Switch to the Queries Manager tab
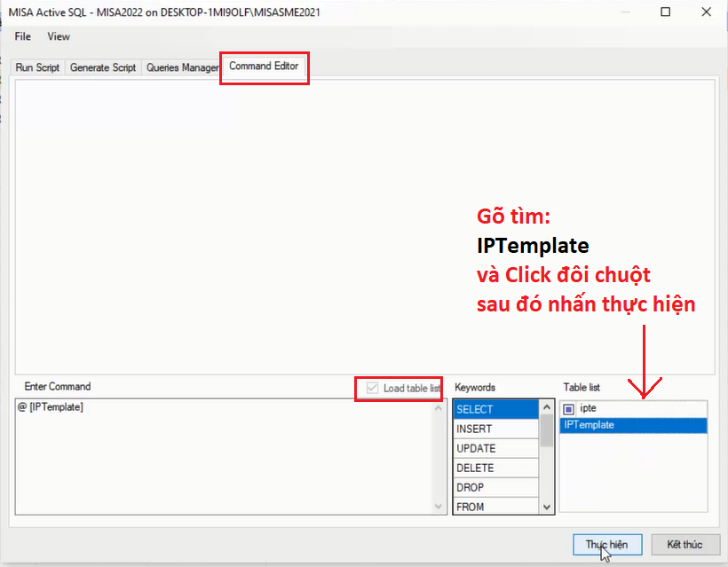 tap(182, 67)
